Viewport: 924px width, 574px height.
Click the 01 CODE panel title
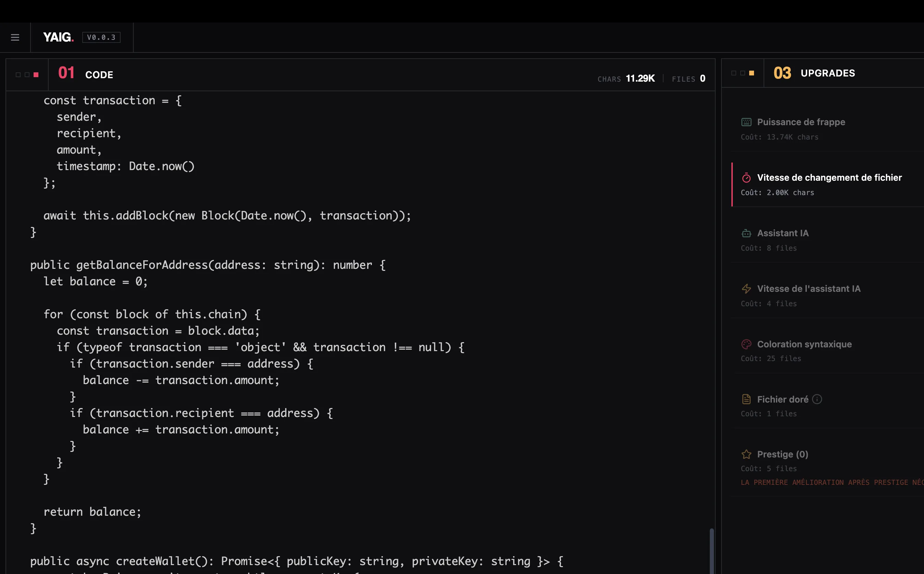pos(86,74)
